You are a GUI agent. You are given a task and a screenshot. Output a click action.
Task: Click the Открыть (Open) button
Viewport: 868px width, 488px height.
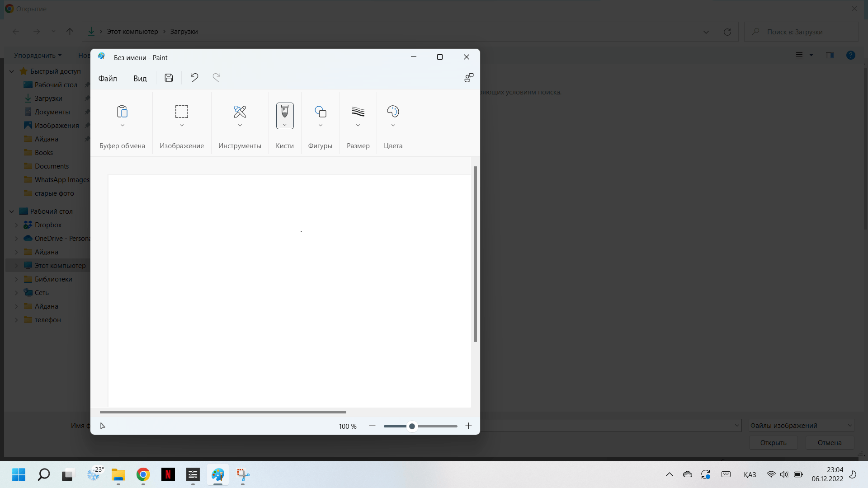774,442
